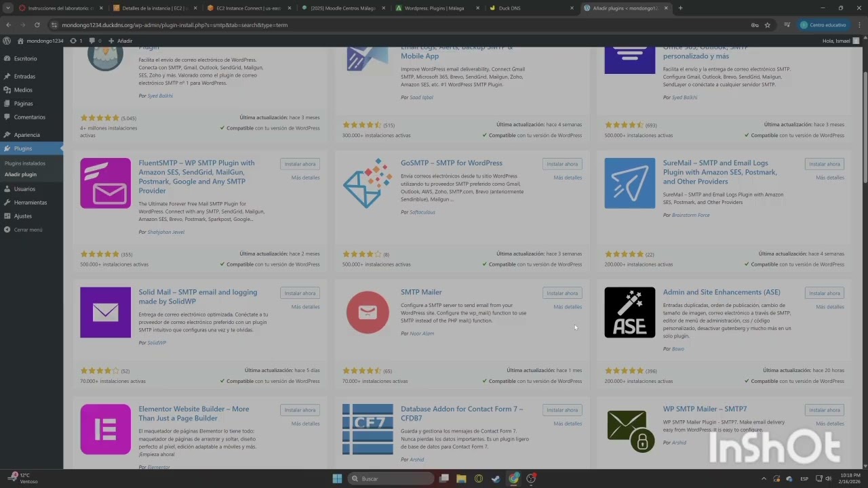The image size is (868, 488).
Task: Click the WP SMTP Mailer padlock icon
Action: (630, 429)
